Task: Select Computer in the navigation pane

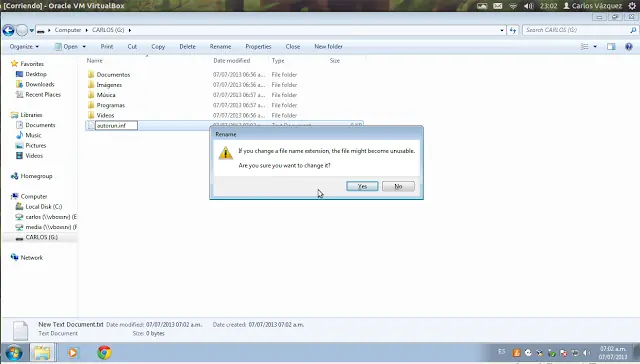Action: tap(34, 197)
